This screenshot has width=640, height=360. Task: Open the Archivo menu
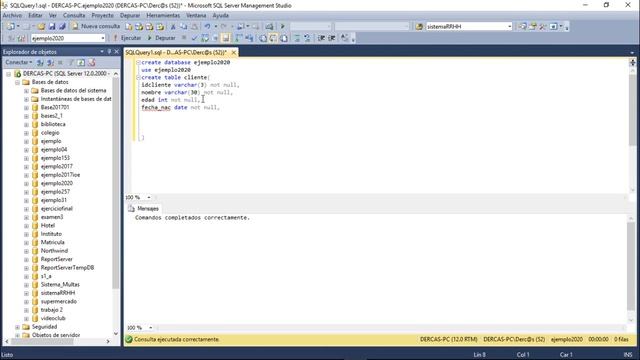12,16
